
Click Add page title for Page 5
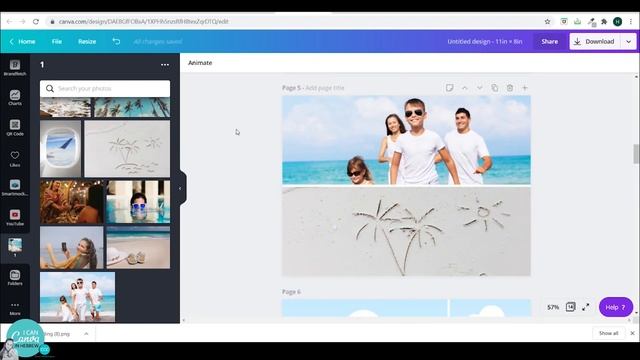(324, 88)
